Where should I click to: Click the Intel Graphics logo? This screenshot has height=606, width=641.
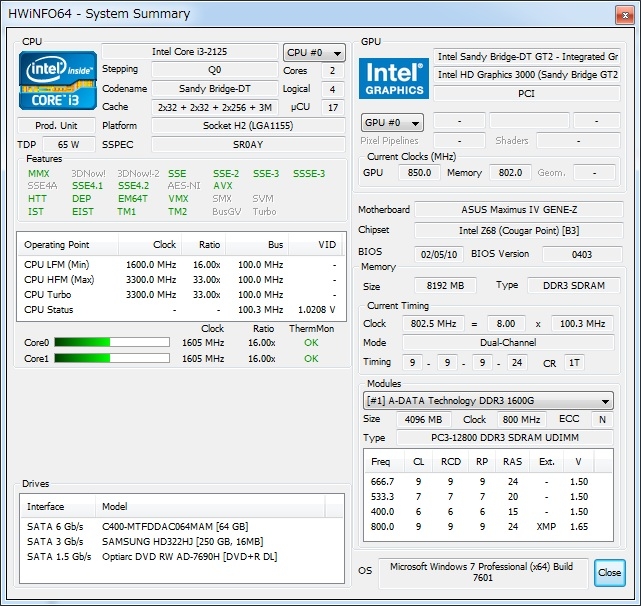(x=394, y=79)
